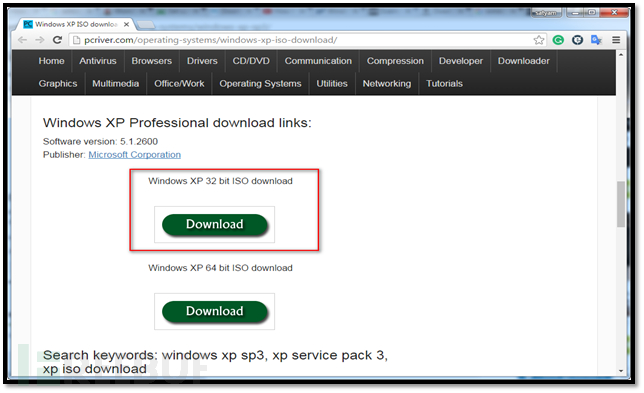Open the Antivirus category
Image resolution: width=644 pixels, height=393 pixels.
pyautogui.click(x=98, y=61)
